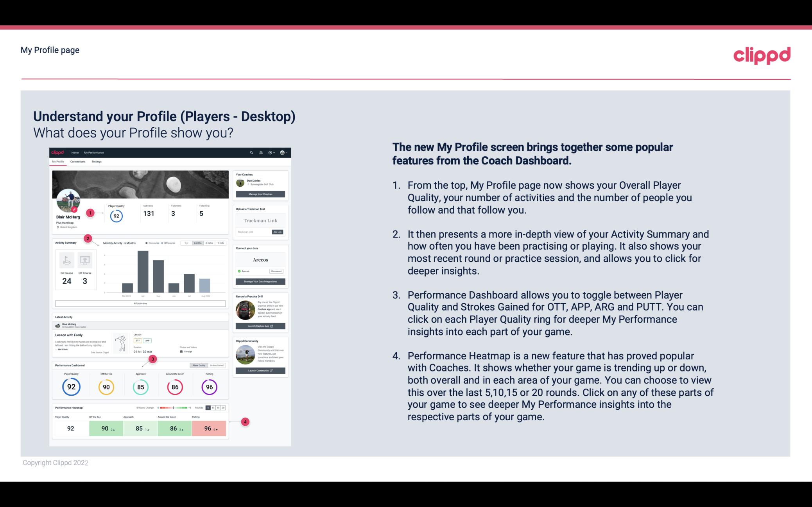
Task: Expand the 5-round Performance Heatmap view
Action: click(210, 408)
